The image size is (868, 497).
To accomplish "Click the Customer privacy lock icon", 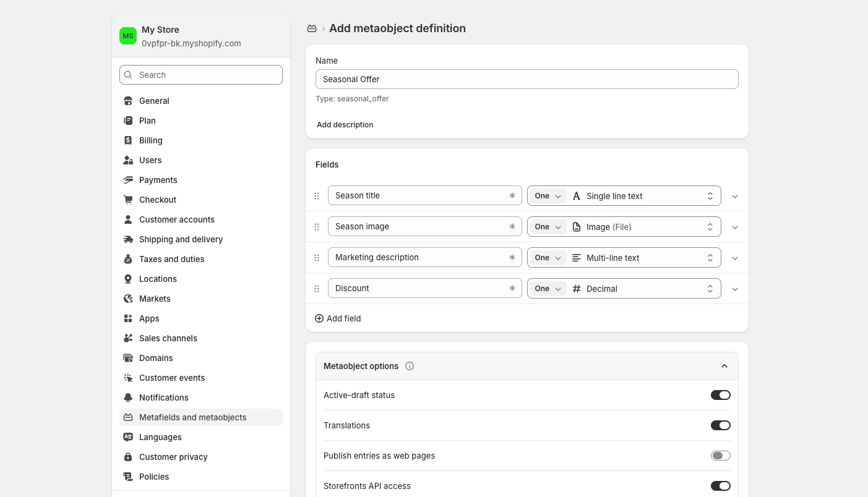I will coord(128,457).
